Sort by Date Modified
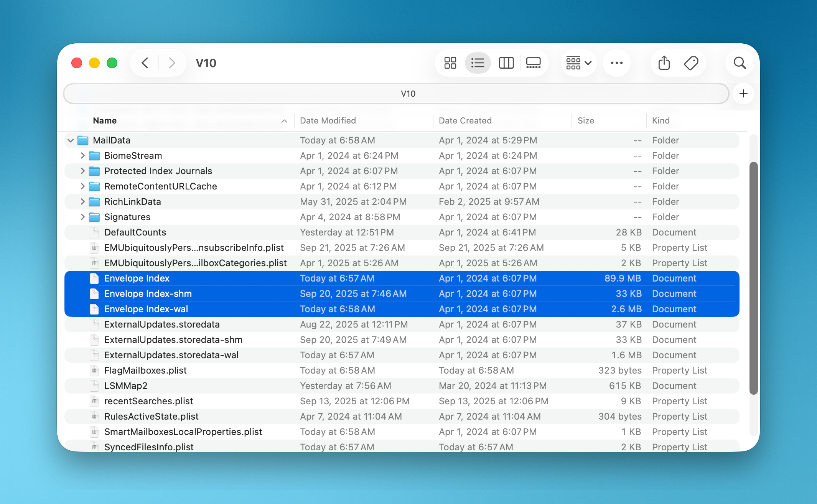The image size is (817, 504). tap(328, 120)
